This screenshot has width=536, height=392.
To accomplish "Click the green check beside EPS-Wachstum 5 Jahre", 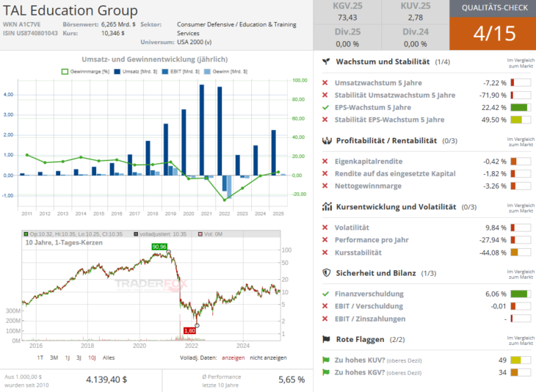I will pos(325,107).
